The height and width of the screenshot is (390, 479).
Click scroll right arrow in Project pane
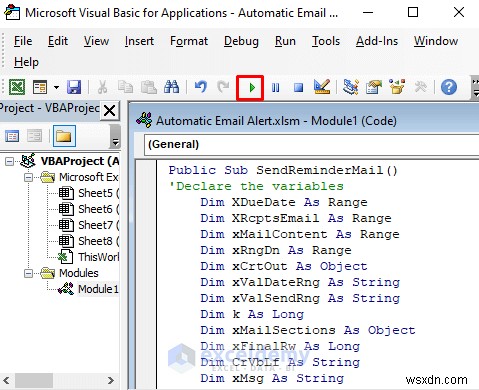[111, 380]
